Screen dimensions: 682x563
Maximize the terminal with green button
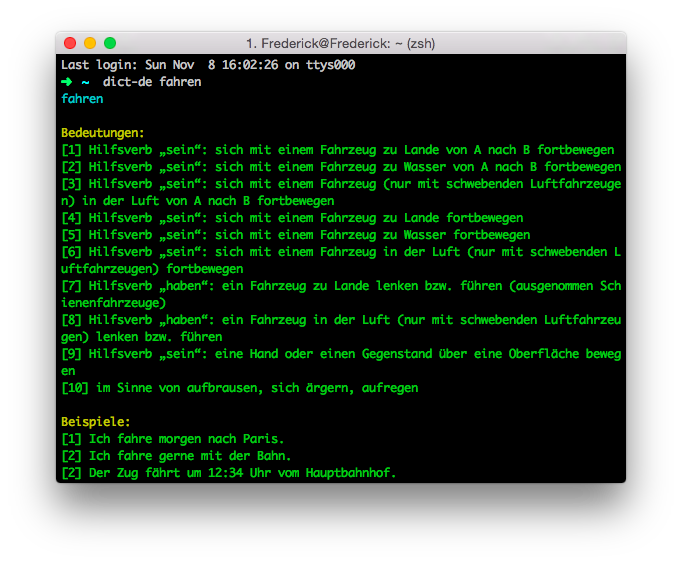(110, 43)
